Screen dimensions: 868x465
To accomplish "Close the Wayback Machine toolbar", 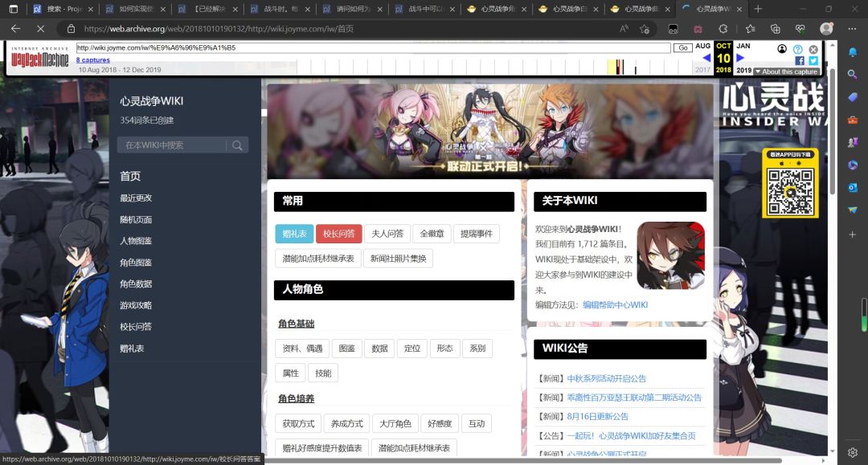I will click(x=813, y=49).
